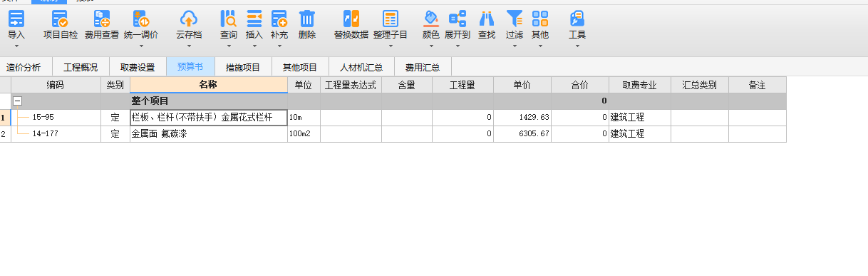Image resolution: width=868 pixels, height=276 pixels.
Task: Click unit price 1429.63
Action: [522, 117]
